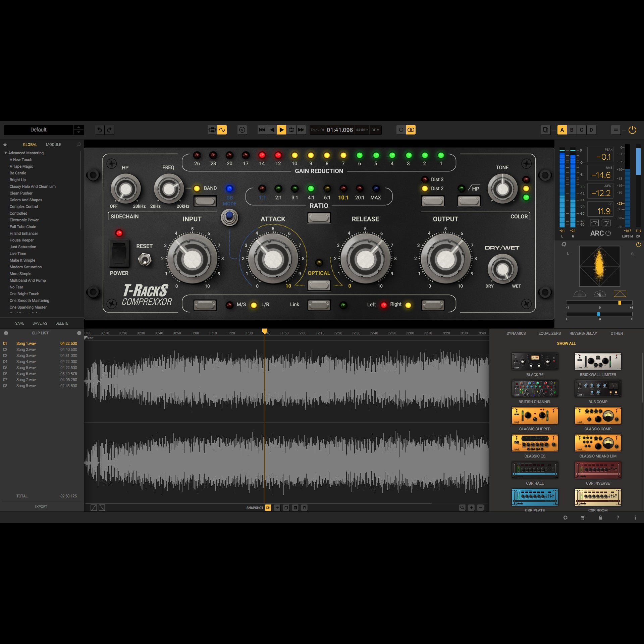Image resolution: width=644 pixels, height=644 pixels.
Task: Click the TONE knob
Action: pyautogui.click(x=502, y=189)
